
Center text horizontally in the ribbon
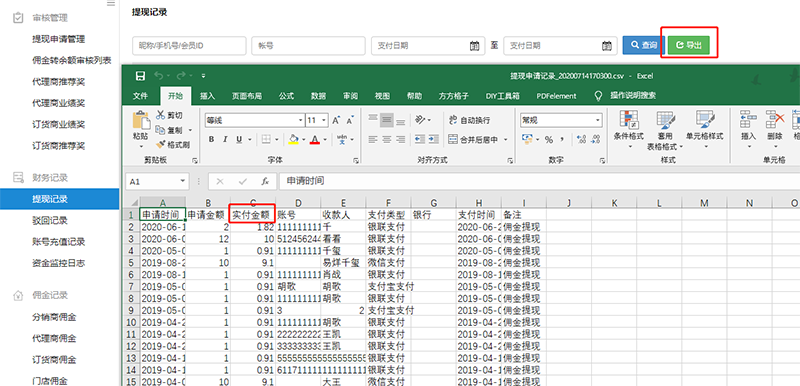[x=387, y=139]
